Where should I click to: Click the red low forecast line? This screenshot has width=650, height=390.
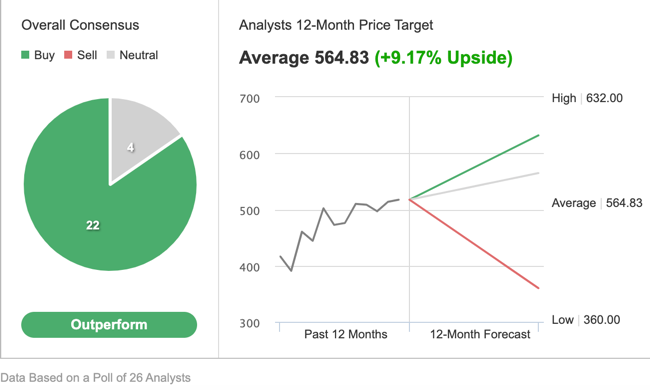[474, 244]
